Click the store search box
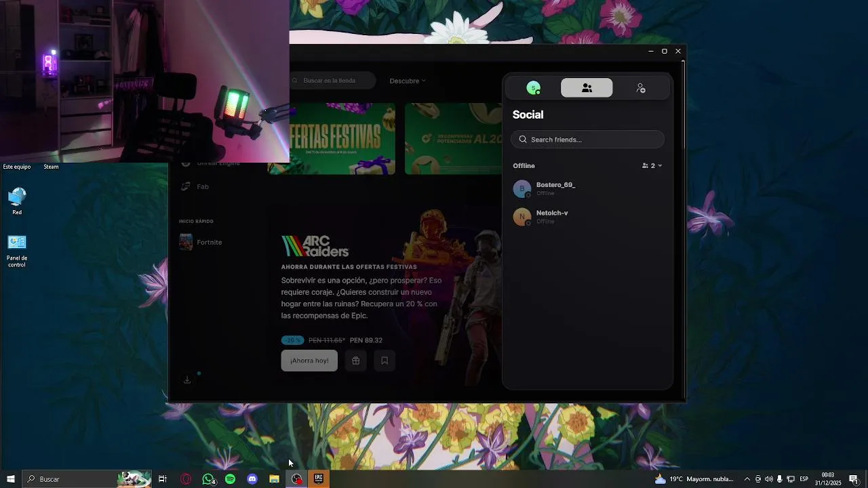Screen dimensions: 868x488 [x=333, y=81]
